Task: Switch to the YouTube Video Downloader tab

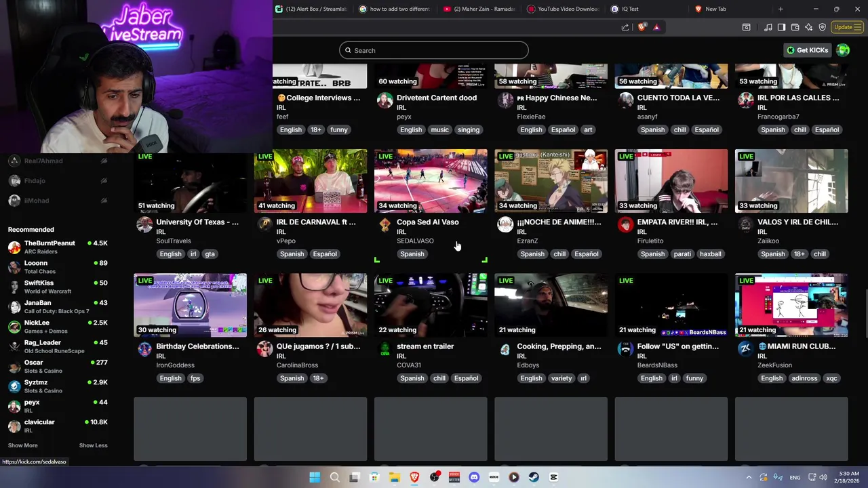Action: click(x=563, y=9)
